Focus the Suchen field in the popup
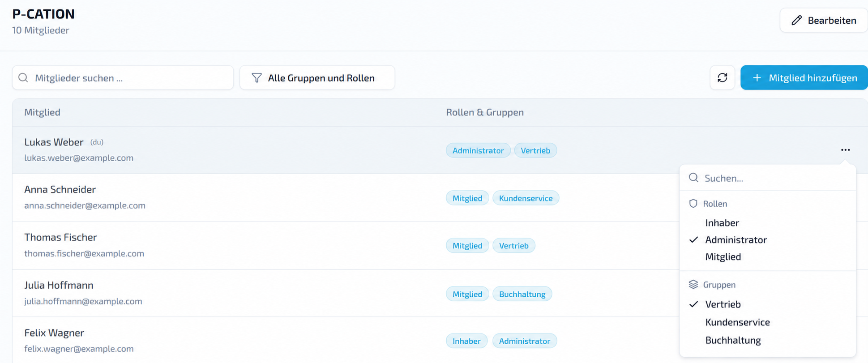This screenshot has width=868, height=363. 767,178
